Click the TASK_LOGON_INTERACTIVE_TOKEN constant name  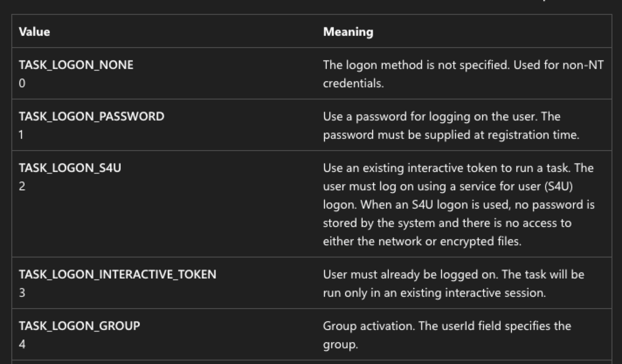click(117, 275)
